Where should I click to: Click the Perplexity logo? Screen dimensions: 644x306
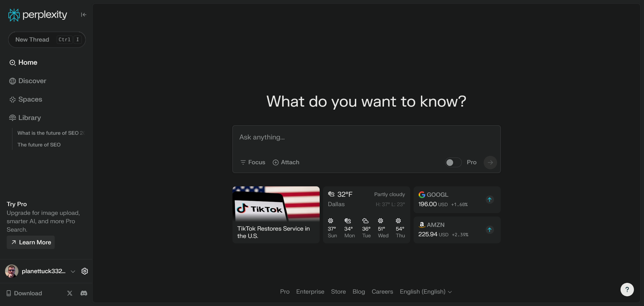(38, 15)
